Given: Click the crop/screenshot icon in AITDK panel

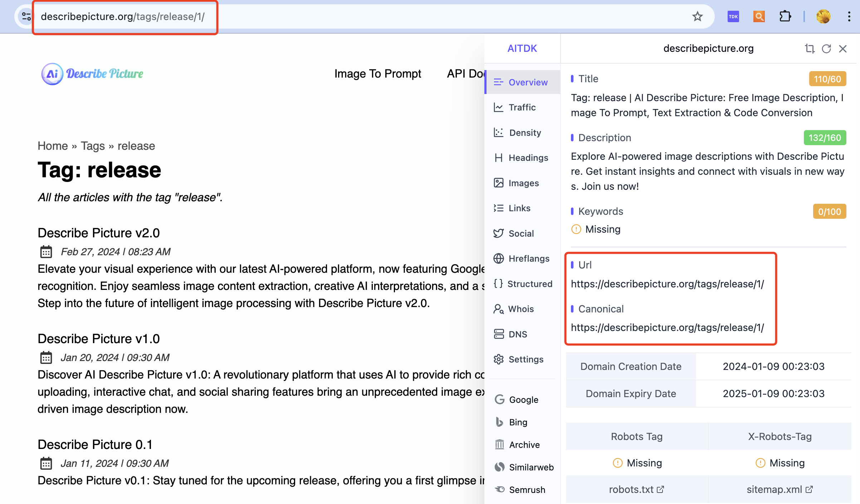Looking at the screenshot, I should [x=810, y=49].
